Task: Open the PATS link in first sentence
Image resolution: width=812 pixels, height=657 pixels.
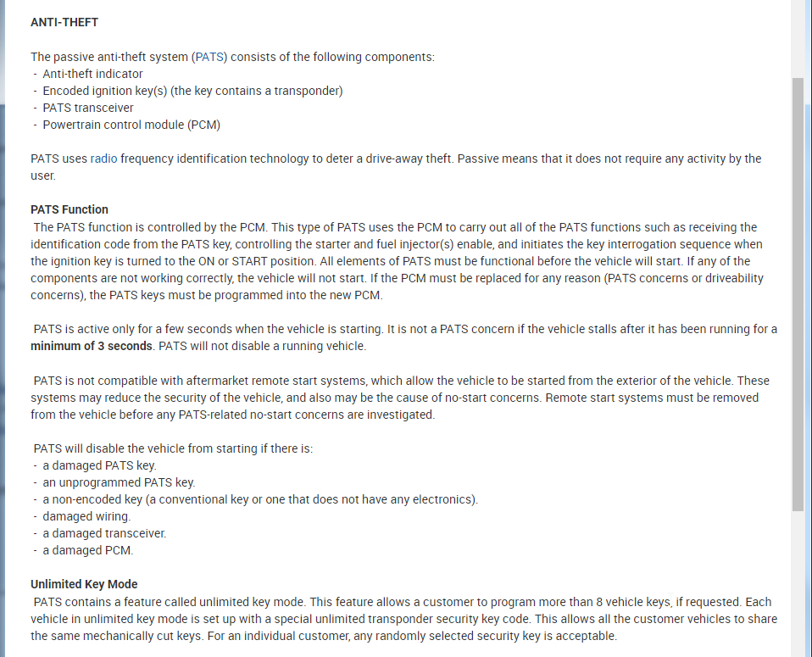Action: point(210,57)
